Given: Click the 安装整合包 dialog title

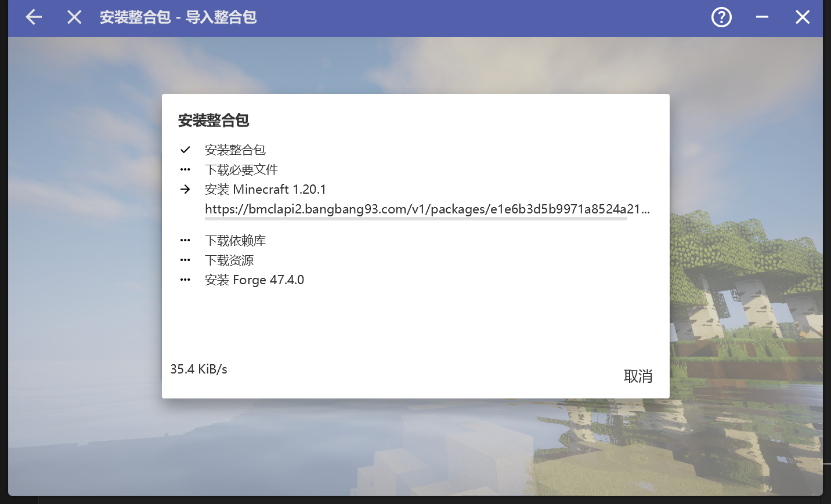Looking at the screenshot, I should (x=213, y=120).
